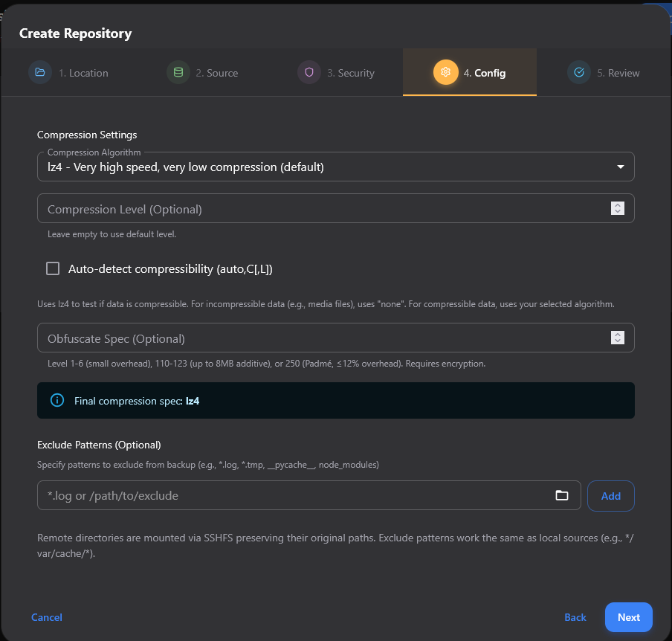Click the Next button
The height and width of the screenshot is (641, 672).
(x=628, y=617)
